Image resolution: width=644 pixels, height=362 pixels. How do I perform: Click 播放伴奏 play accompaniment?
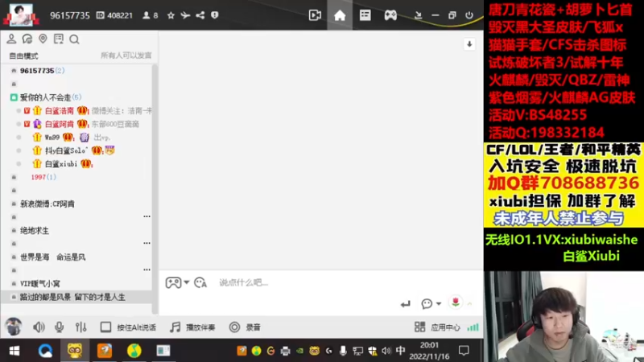click(x=192, y=327)
